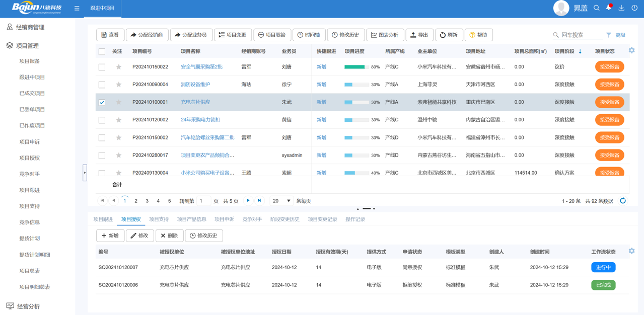Viewport: 644px width, 315px height.
Task: Click the 导出 export icon
Action: click(x=413, y=35)
